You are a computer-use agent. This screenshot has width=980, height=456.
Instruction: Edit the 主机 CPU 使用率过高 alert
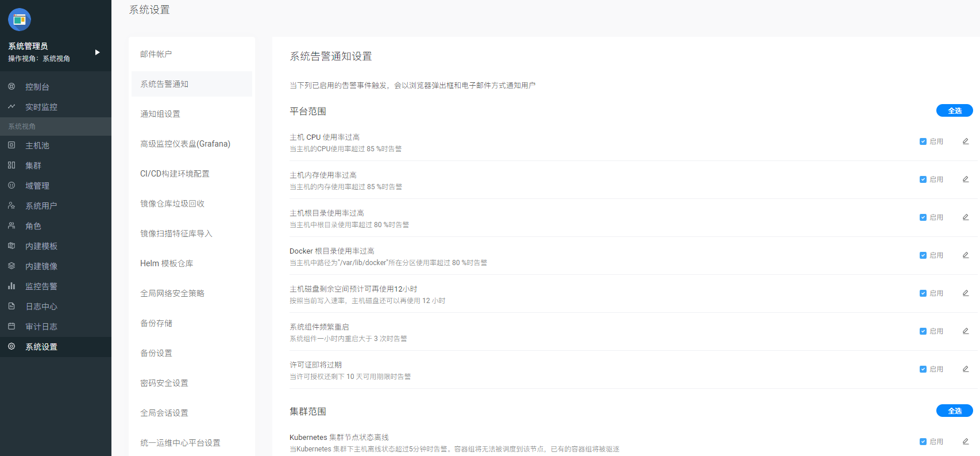point(966,141)
